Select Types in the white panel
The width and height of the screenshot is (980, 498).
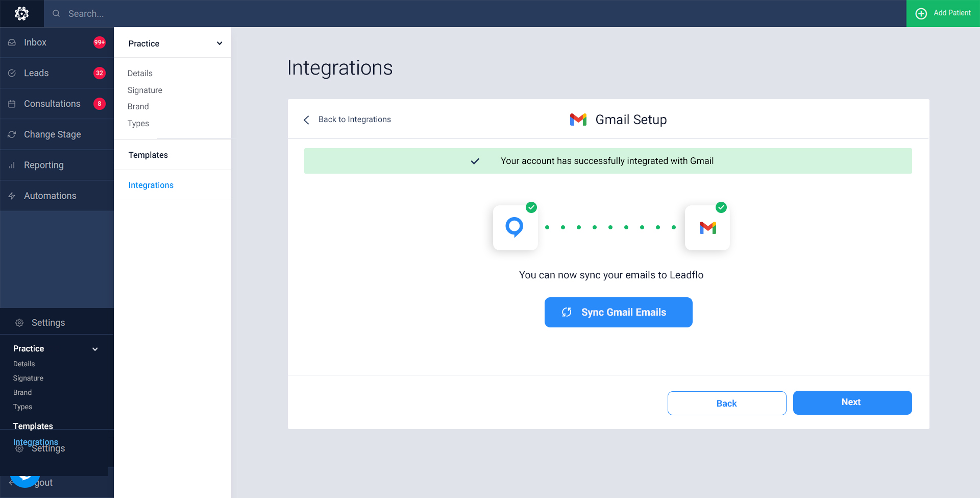point(138,123)
